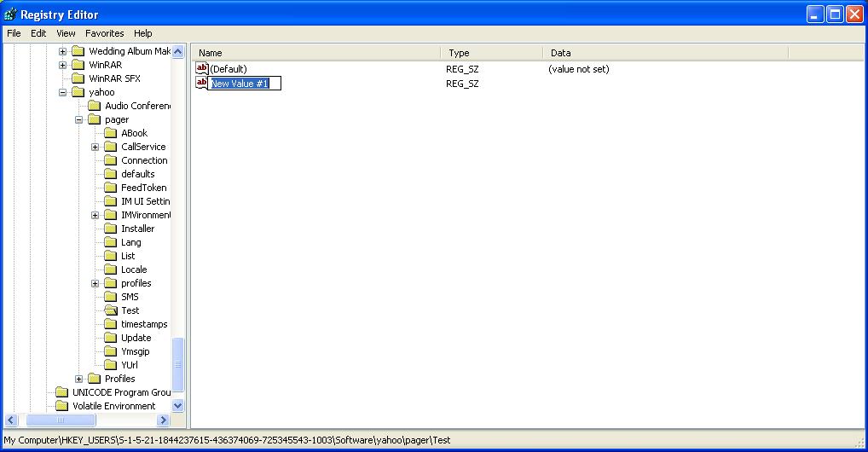Screen dimensions: 868x452
Task: Click the registry path in status bar
Action: click(227, 440)
